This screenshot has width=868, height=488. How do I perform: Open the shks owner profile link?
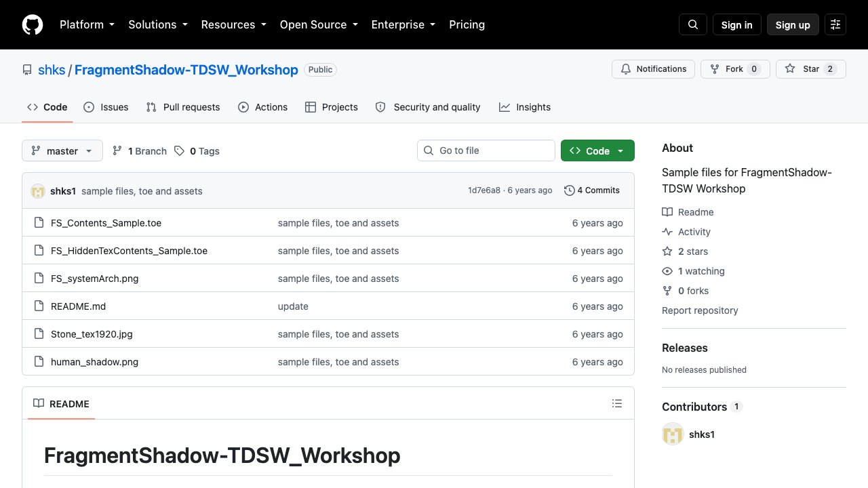[x=52, y=70]
